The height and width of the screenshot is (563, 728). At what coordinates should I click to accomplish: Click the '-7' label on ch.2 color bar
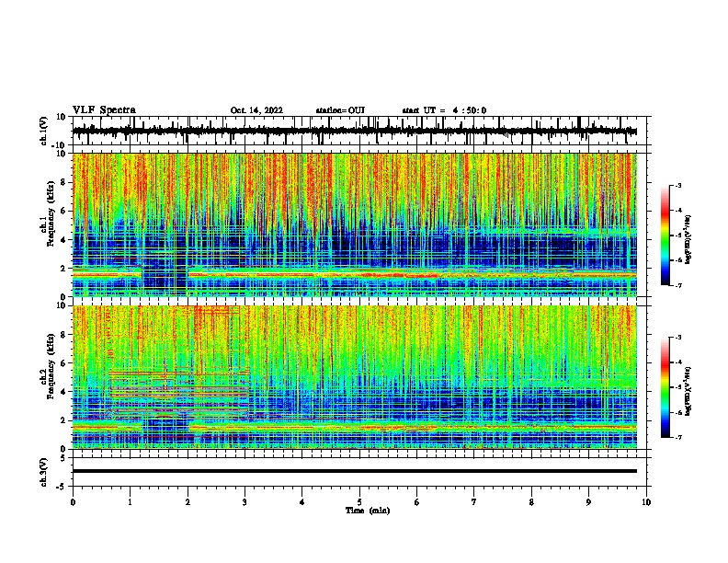[x=678, y=437]
